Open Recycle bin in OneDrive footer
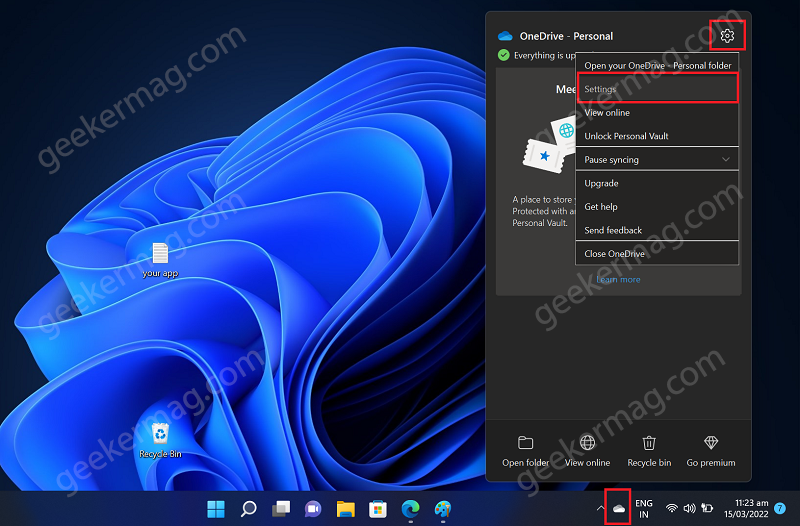Image resolution: width=800 pixels, height=526 pixels. pyautogui.click(x=649, y=451)
